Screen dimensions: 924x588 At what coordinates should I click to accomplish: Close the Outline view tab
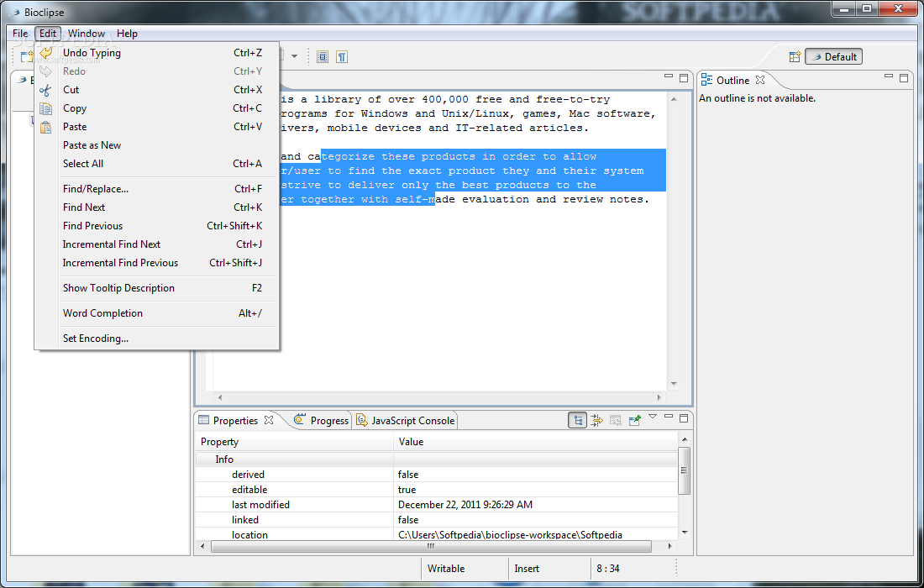pos(760,80)
